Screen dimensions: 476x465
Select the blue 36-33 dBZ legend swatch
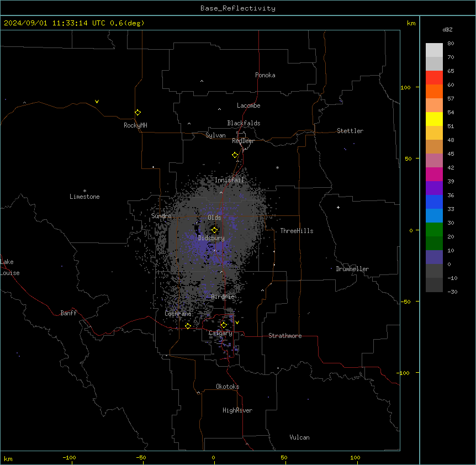pos(434,202)
